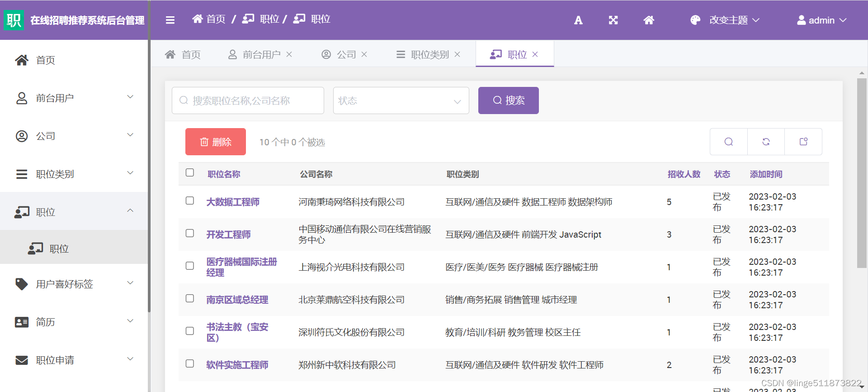
Task: Open the 大数据工程师 job link
Action: tap(233, 202)
